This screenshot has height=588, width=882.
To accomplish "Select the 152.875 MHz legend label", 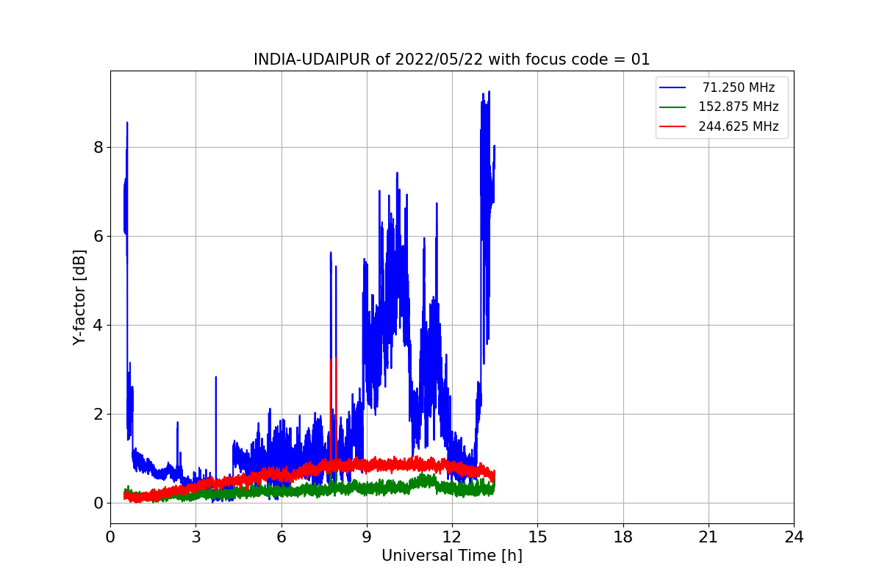I will [x=739, y=107].
